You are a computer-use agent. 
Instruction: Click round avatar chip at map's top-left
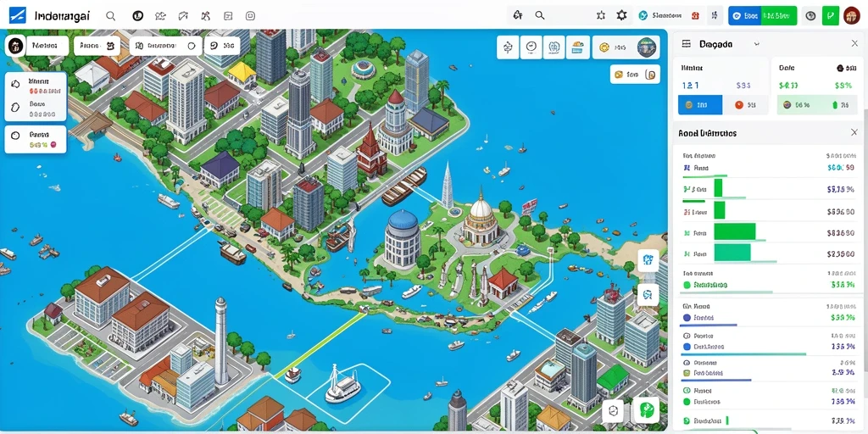[x=15, y=46]
